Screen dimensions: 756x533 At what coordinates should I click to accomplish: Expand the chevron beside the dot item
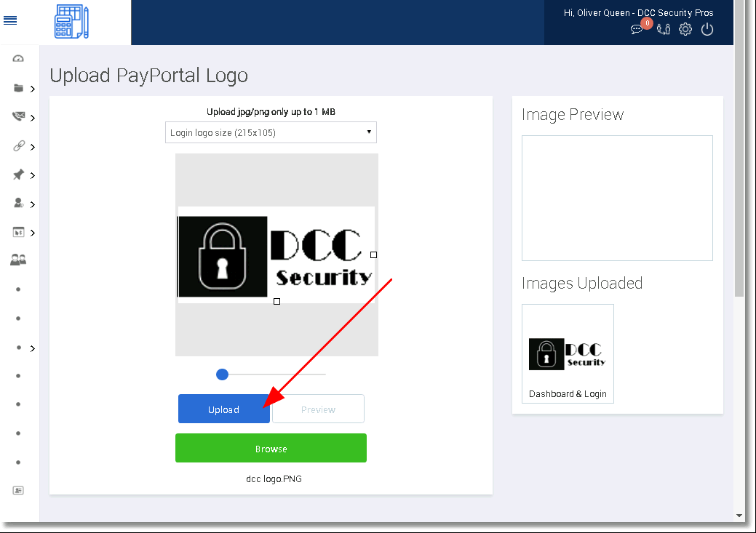coord(33,348)
